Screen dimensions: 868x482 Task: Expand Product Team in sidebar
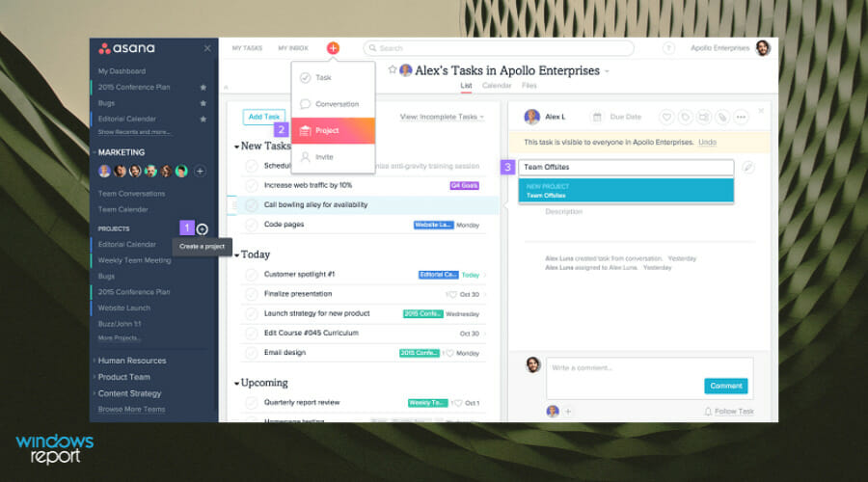click(95, 378)
